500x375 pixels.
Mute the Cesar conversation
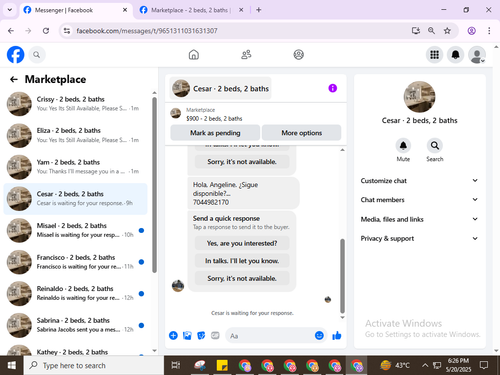coord(403,146)
